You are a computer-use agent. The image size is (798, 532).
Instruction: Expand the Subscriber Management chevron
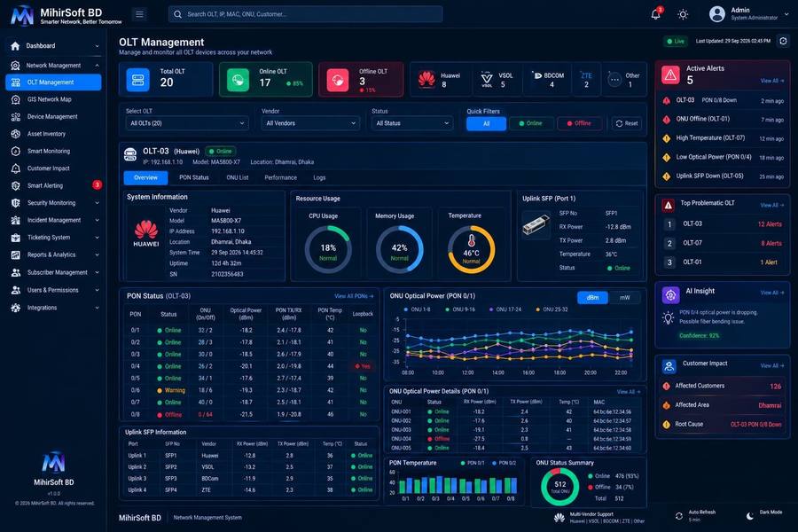point(98,272)
